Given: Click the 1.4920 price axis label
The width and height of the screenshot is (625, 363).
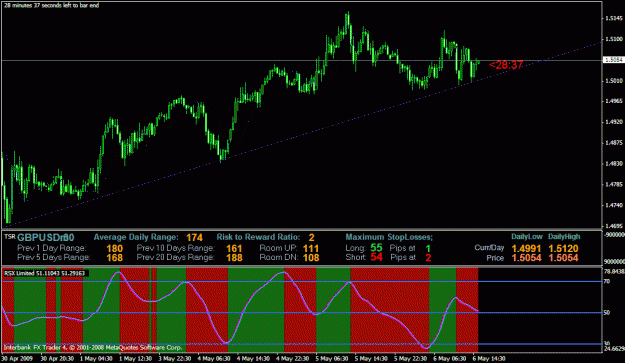Looking at the screenshot, I should point(614,122).
